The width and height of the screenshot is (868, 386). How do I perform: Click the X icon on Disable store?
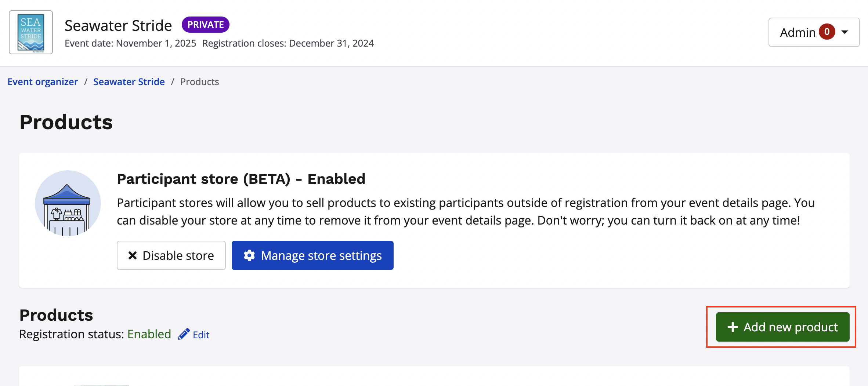coord(133,255)
